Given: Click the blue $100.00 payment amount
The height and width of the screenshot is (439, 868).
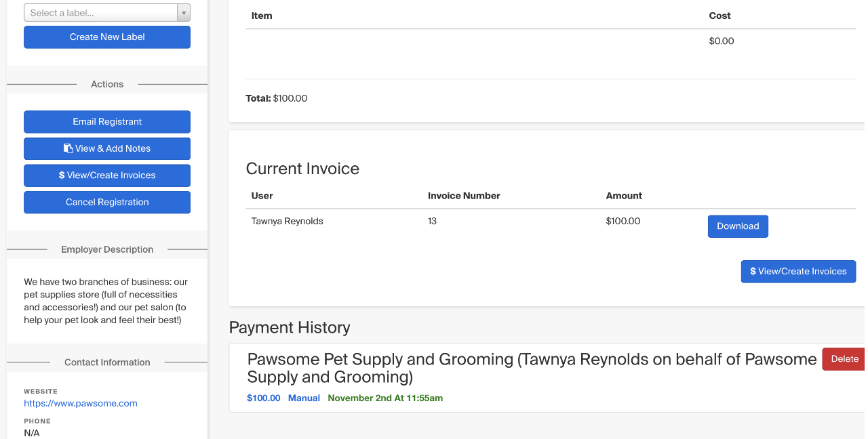Looking at the screenshot, I should pyautogui.click(x=264, y=398).
